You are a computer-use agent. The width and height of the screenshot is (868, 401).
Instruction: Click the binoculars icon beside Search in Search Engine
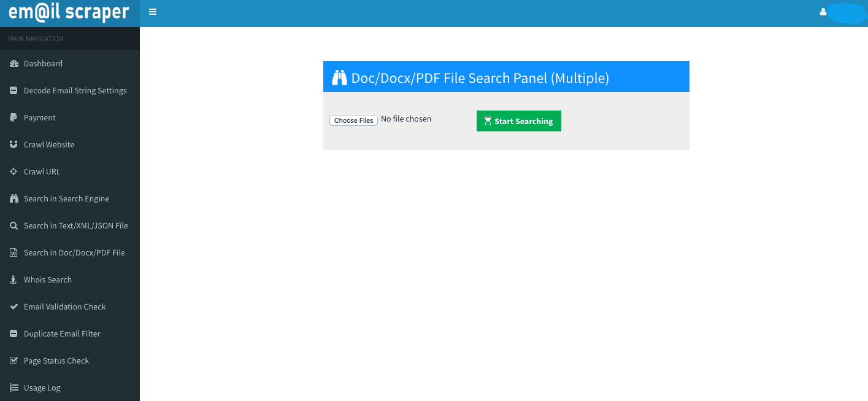point(14,199)
